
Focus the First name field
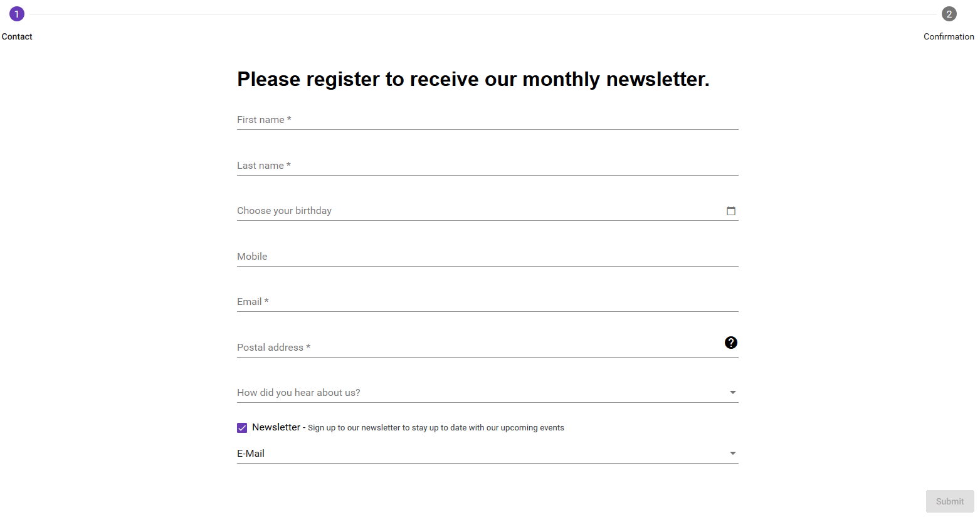coord(487,120)
